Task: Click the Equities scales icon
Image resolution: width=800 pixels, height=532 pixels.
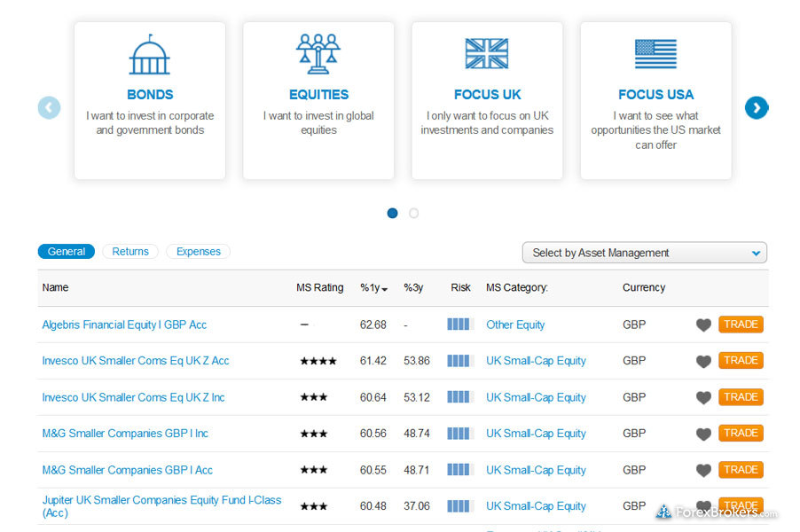Action: [318, 54]
